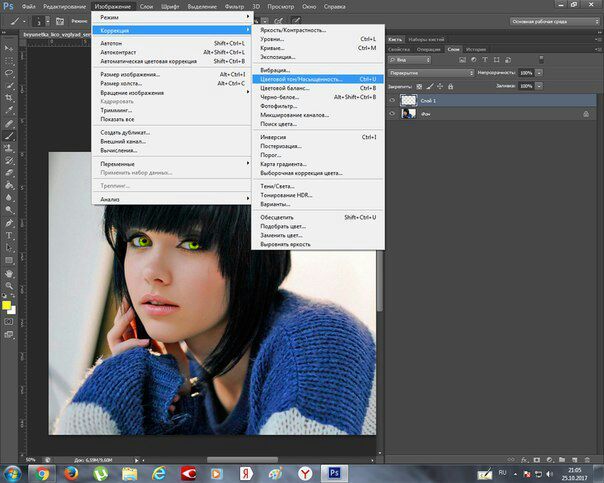Image resolution: width=604 pixels, height=483 pixels.
Task: Hide layer 'Слой 1' eye icon
Action: pyautogui.click(x=392, y=101)
